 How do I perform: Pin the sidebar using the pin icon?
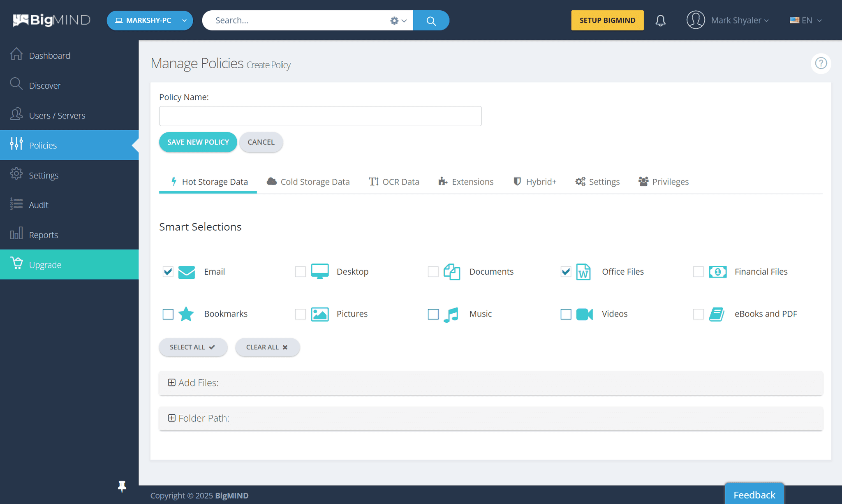click(x=122, y=487)
